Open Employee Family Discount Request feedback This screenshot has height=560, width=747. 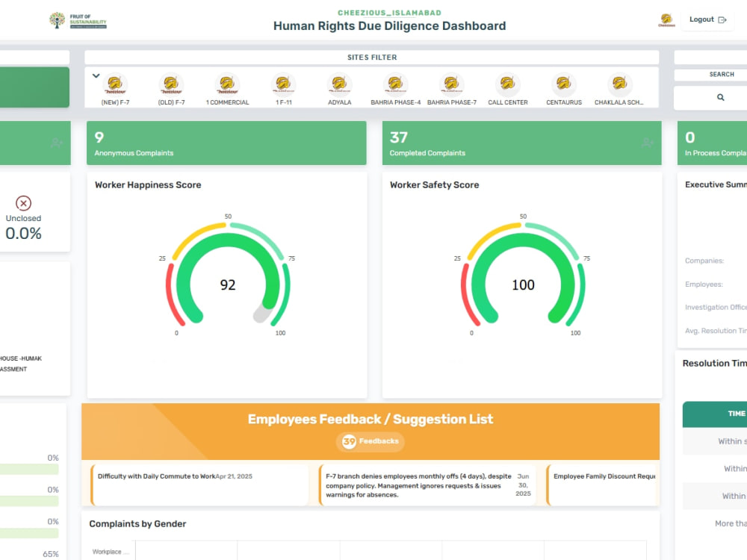[x=603, y=485]
